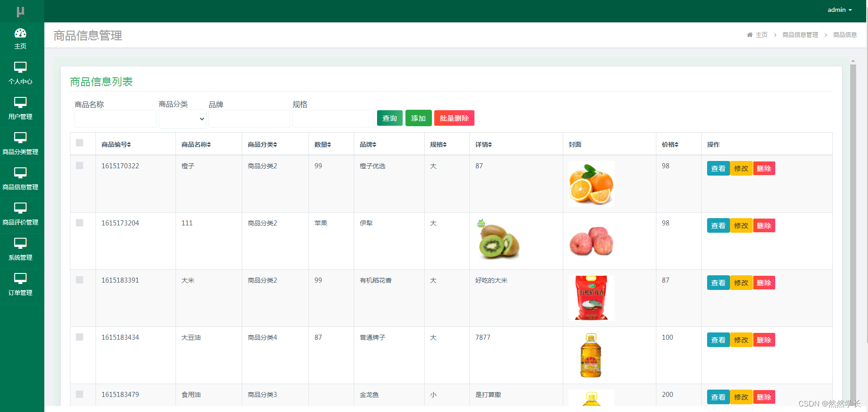
Task: View the 大豆油 product row
Action: (x=718, y=340)
